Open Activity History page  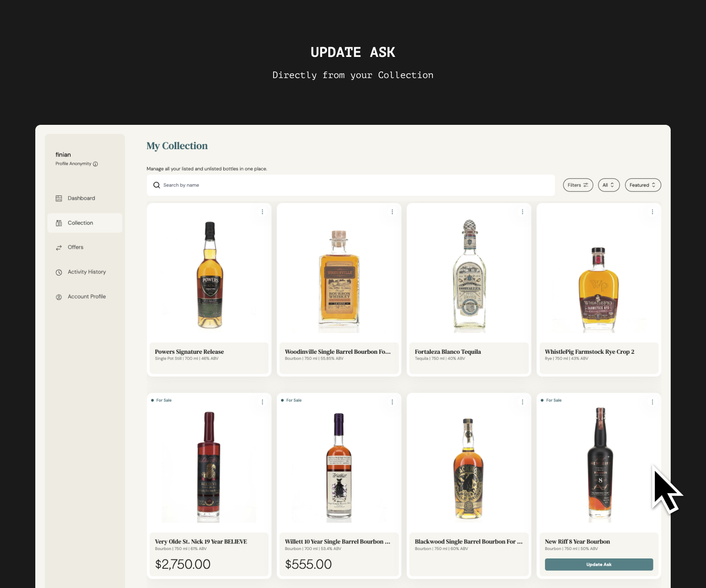(85, 272)
